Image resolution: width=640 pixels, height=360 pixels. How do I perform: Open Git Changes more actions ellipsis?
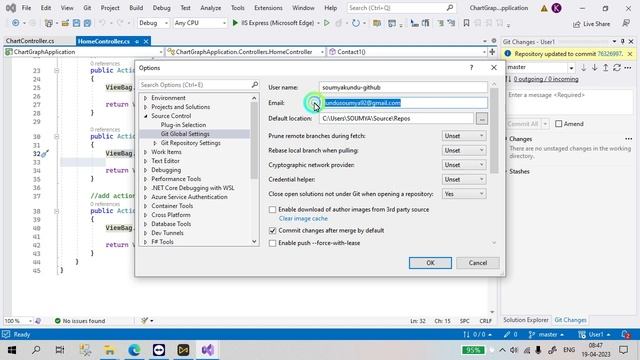pyautogui.click(x=628, y=68)
